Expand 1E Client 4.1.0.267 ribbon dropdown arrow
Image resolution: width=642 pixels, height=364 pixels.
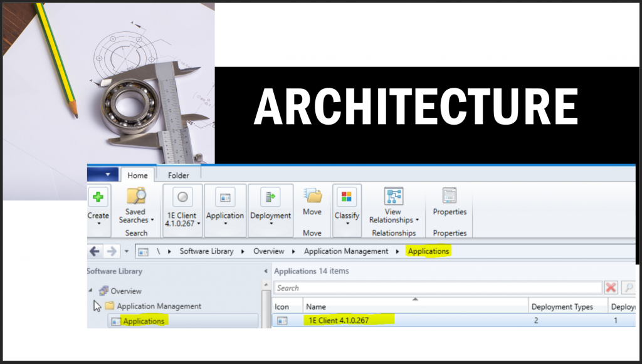[x=199, y=224]
